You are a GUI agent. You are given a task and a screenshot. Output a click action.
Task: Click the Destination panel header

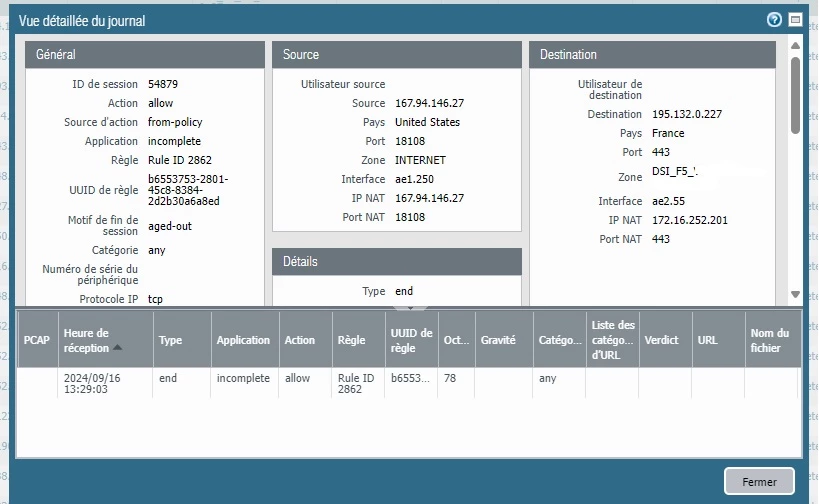[x=652, y=54]
